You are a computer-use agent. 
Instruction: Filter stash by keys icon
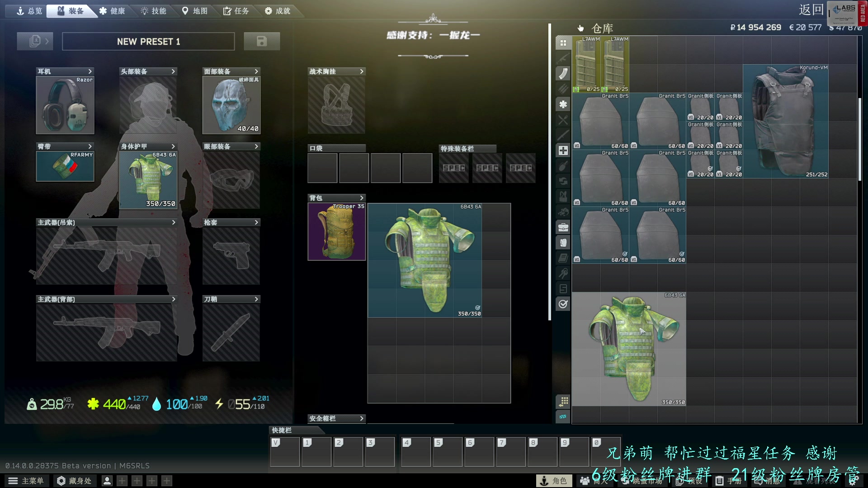coord(563,273)
